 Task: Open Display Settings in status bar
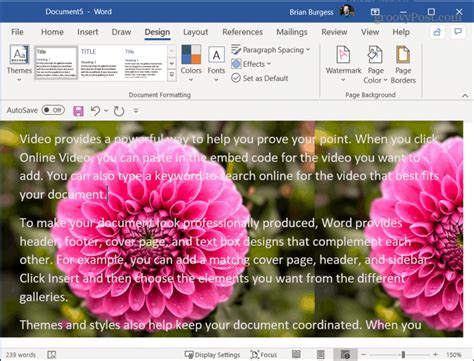212,355
